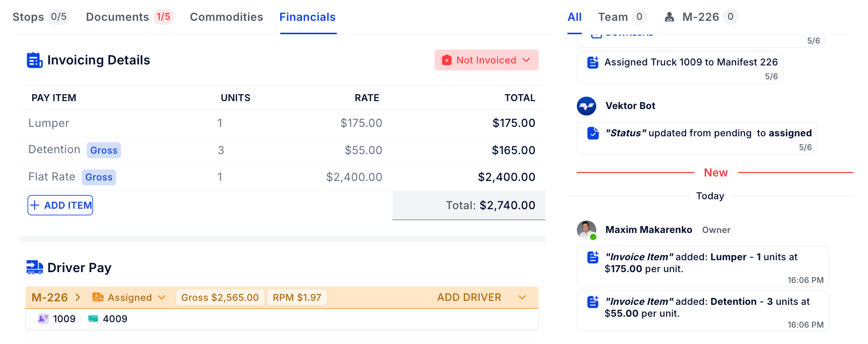Click the Assigned Truck 1009 activity icon
Viewport: 868px width, 344px height.
593,62
